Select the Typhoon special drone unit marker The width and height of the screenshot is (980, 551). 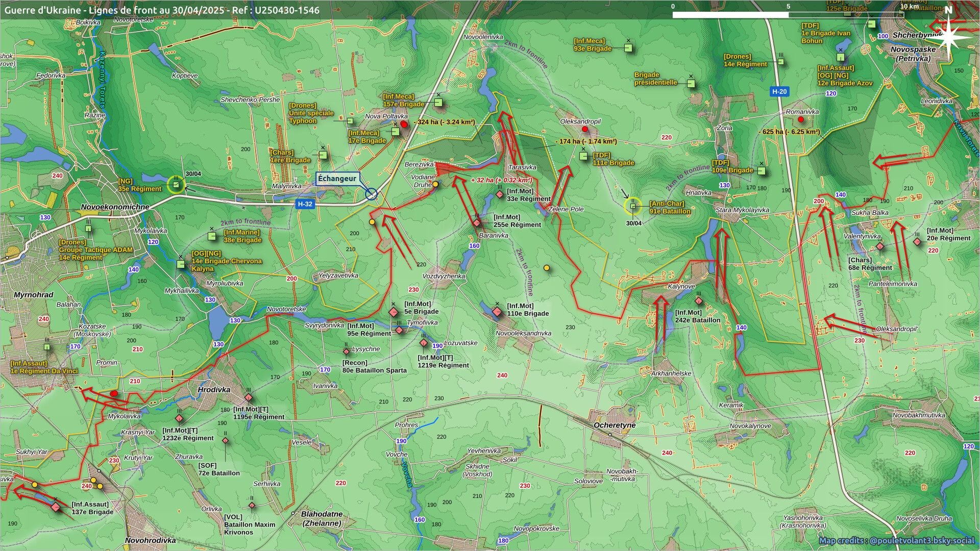pos(350,121)
